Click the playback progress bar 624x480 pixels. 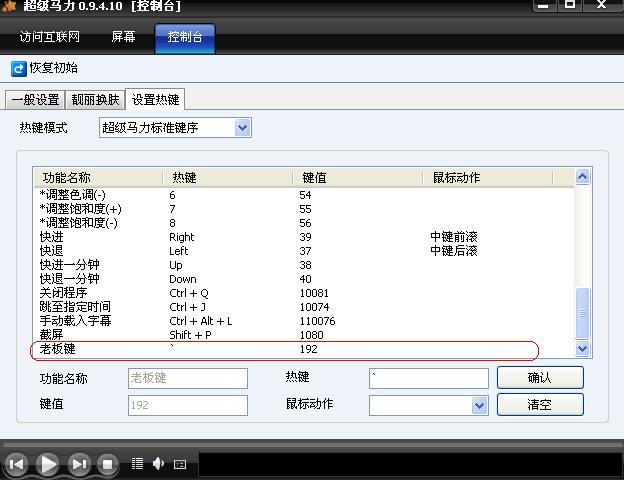[312, 443]
